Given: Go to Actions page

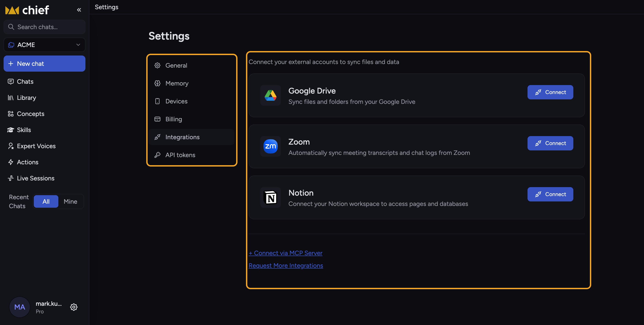Looking at the screenshot, I should click(44, 162).
